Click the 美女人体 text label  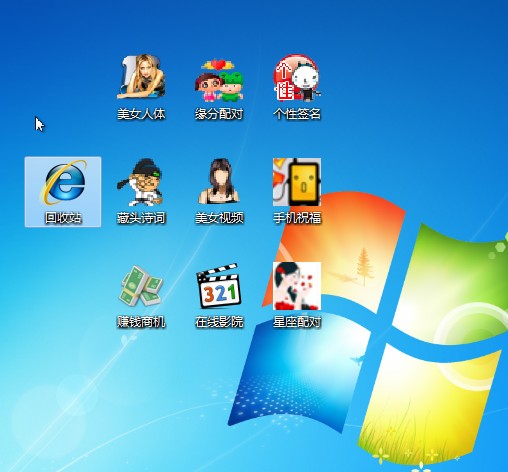tap(141, 114)
